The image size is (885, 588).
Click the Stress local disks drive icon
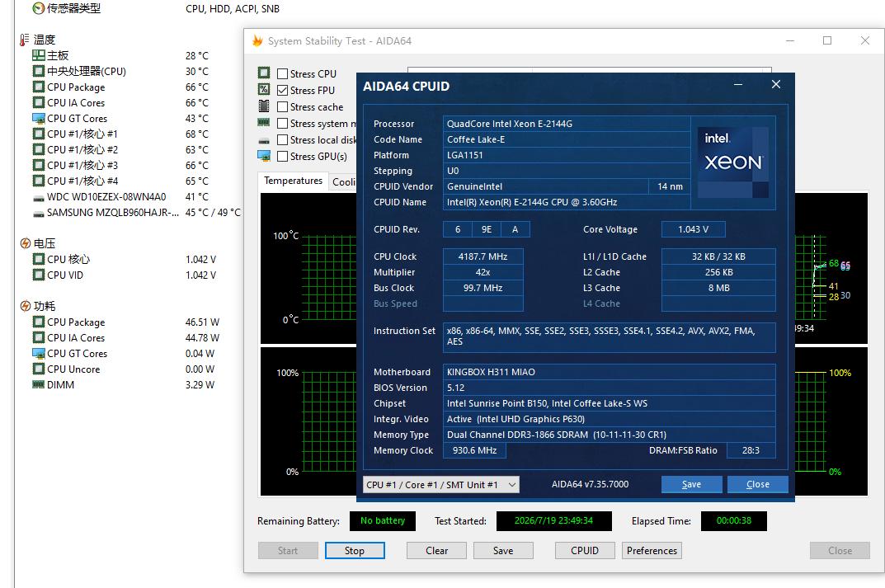264,140
